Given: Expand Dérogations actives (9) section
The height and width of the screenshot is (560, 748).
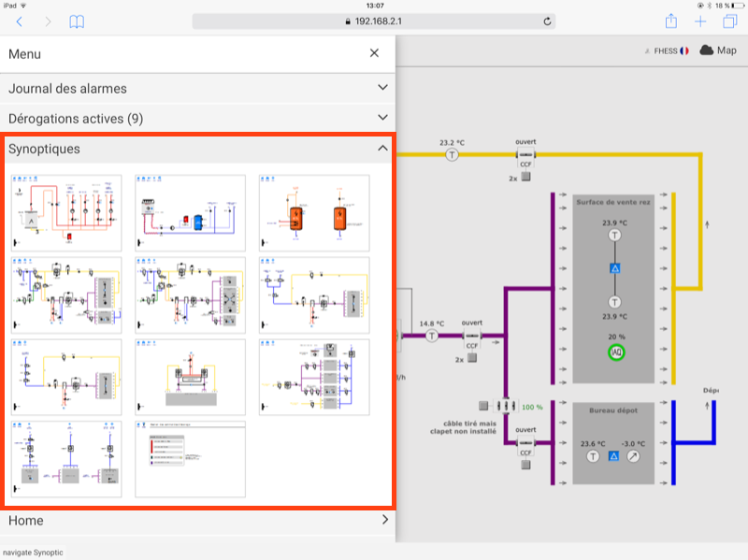Looking at the screenshot, I should coord(197,119).
